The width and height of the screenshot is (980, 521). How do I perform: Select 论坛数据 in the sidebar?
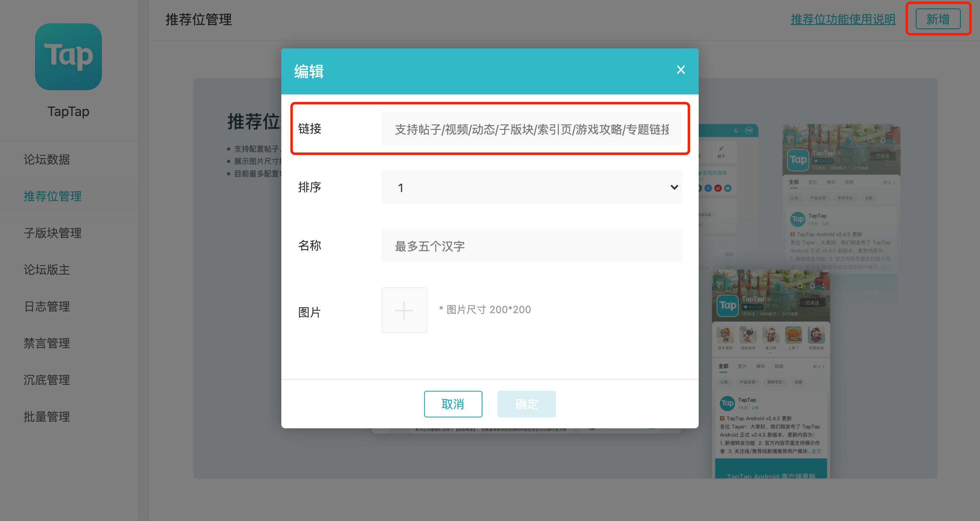46,159
